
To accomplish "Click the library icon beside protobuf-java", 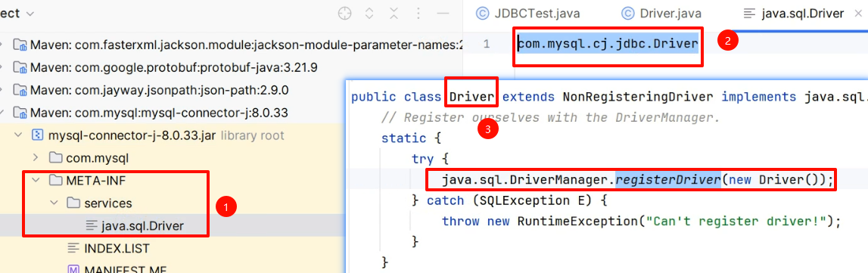I will point(20,67).
